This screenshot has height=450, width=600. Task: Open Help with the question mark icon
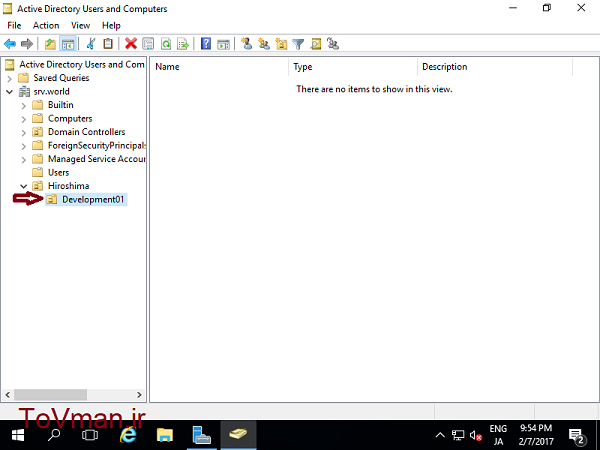pyautogui.click(x=206, y=44)
